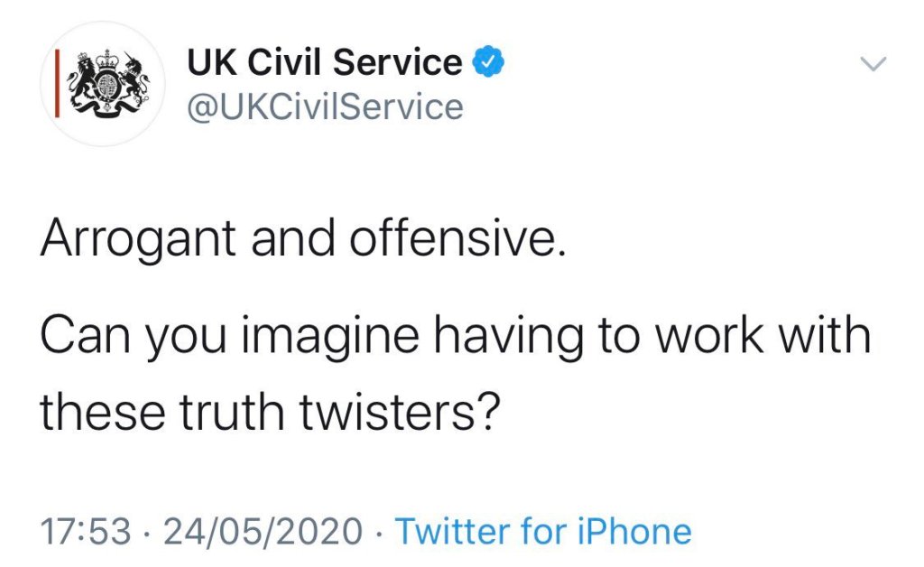Open the UK Civil Service display name
Screen dimensions: 924x567
click(x=325, y=63)
